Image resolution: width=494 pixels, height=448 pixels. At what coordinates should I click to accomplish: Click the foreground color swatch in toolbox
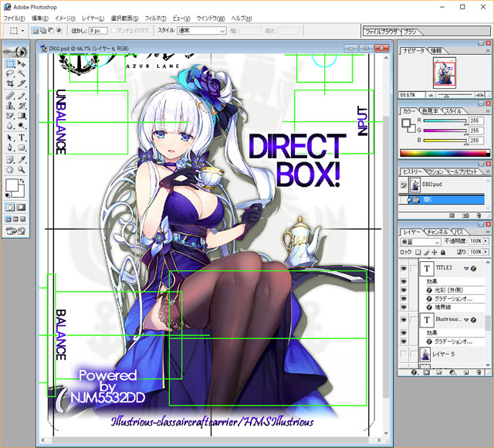click(12, 185)
